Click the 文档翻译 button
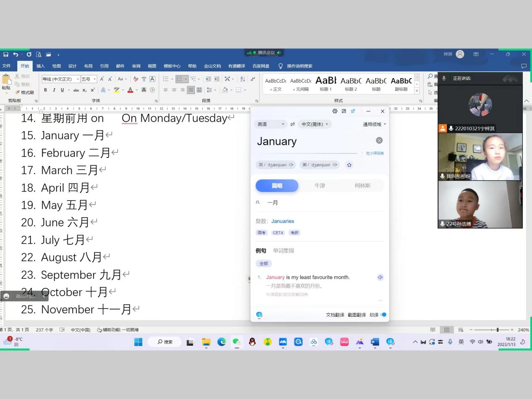The height and width of the screenshot is (399, 532). pos(335,315)
